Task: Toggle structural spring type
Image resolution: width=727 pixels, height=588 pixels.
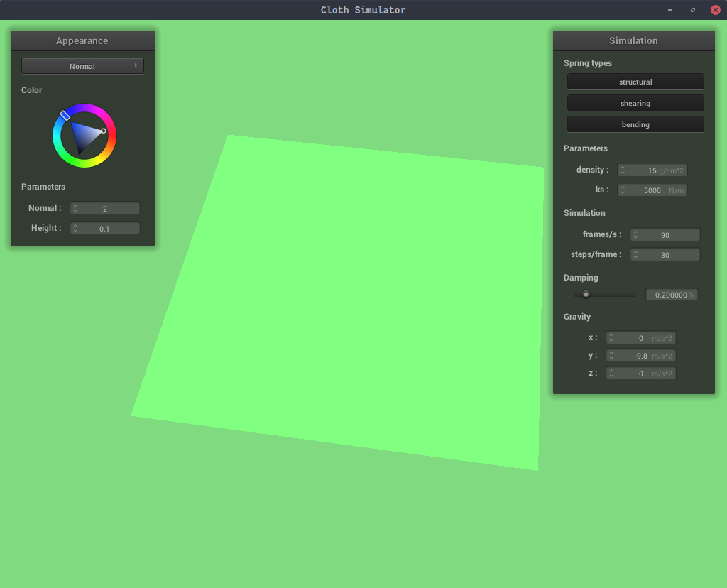Action: pyautogui.click(x=635, y=82)
